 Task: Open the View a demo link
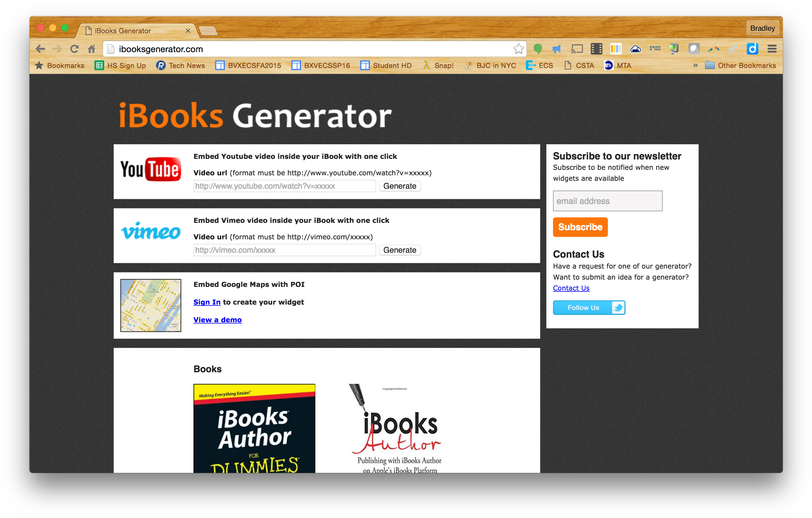click(x=218, y=320)
